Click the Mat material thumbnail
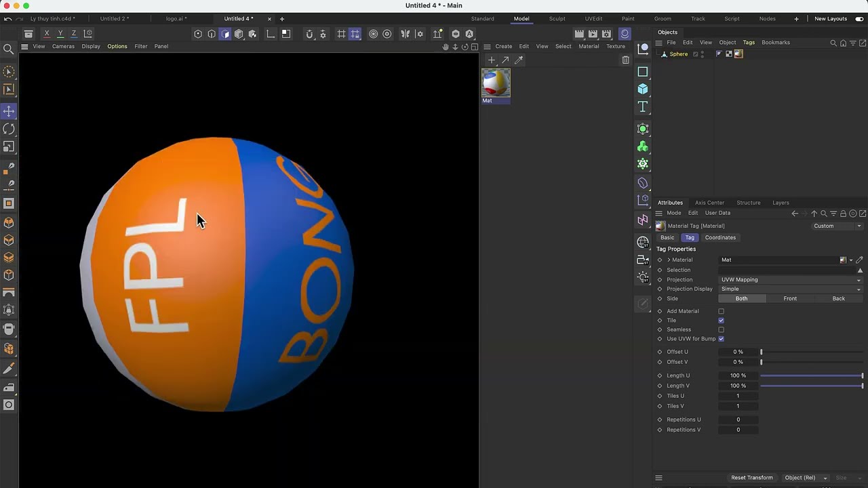 point(496,83)
